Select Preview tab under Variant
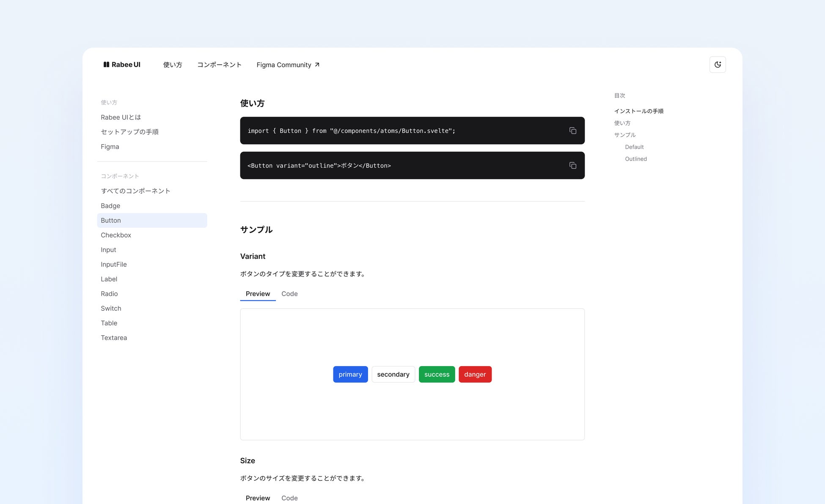This screenshot has width=825, height=504. click(258, 294)
